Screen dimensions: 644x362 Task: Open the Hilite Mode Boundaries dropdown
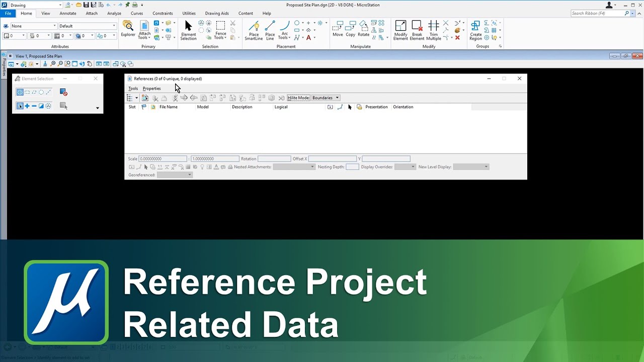click(326, 98)
